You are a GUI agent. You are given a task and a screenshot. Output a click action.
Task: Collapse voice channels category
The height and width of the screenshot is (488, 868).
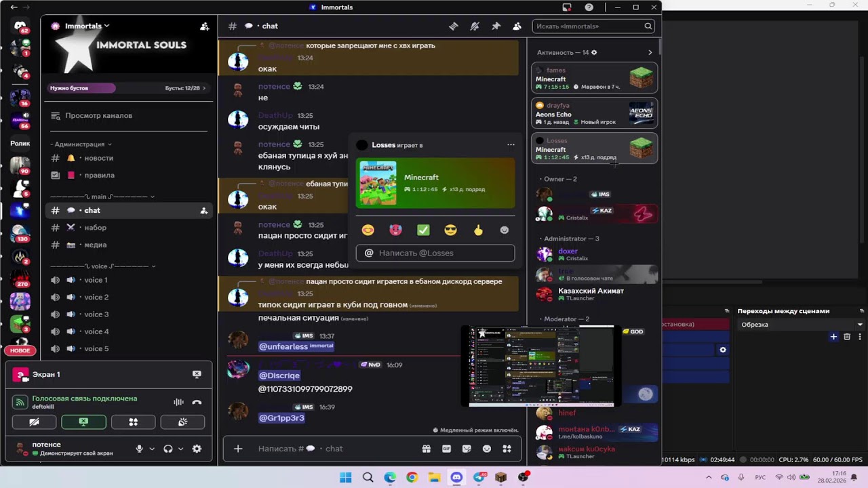coord(102,266)
